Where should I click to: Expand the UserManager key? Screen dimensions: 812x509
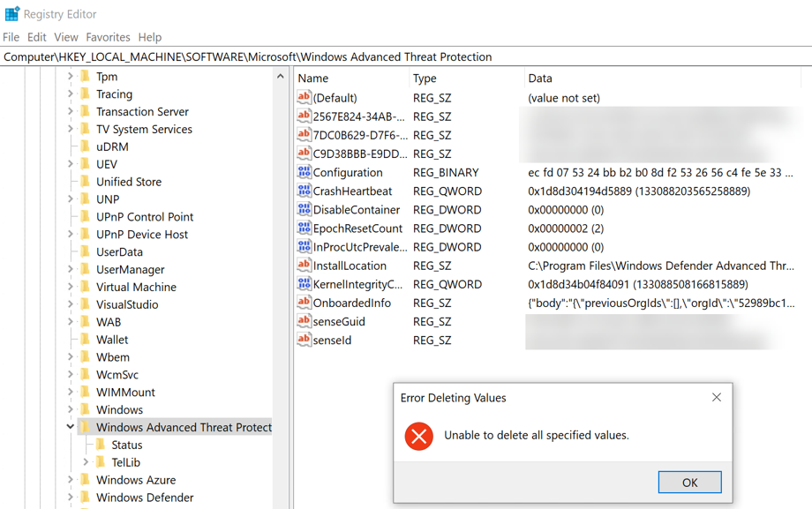click(x=71, y=269)
